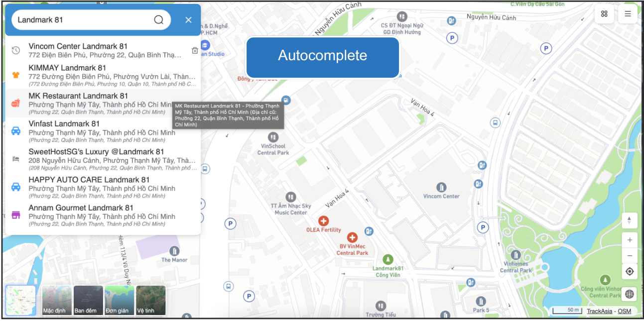Click the OLEA Fertility medical marker
Screen dimensions: 644x321
(324, 220)
